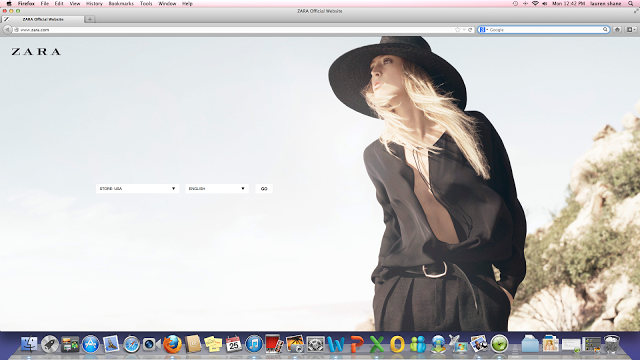Expand the Store USA dropdown
The height and width of the screenshot is (360, 640).
pyautogui.click(x=138, y=189)
